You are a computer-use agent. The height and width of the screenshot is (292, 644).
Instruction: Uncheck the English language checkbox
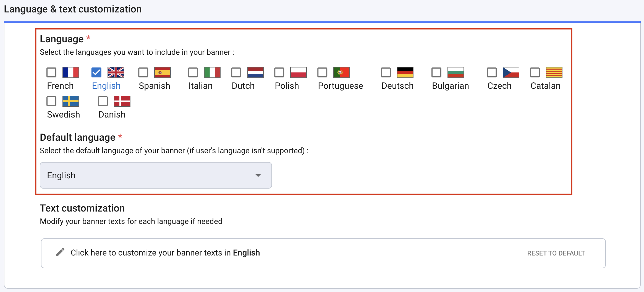(x=96, y=72)
